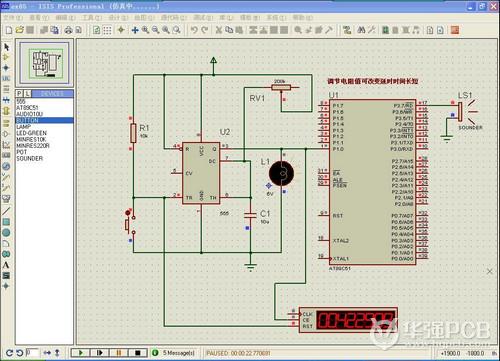
Task: Click the New Design file icon
Action: 9,30
